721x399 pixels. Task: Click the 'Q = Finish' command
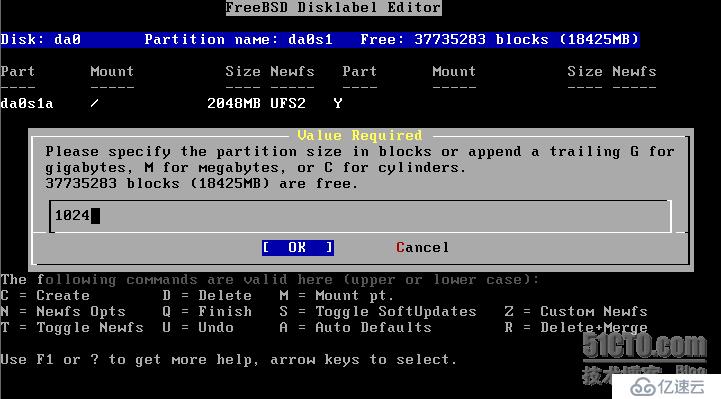[207, 311]
